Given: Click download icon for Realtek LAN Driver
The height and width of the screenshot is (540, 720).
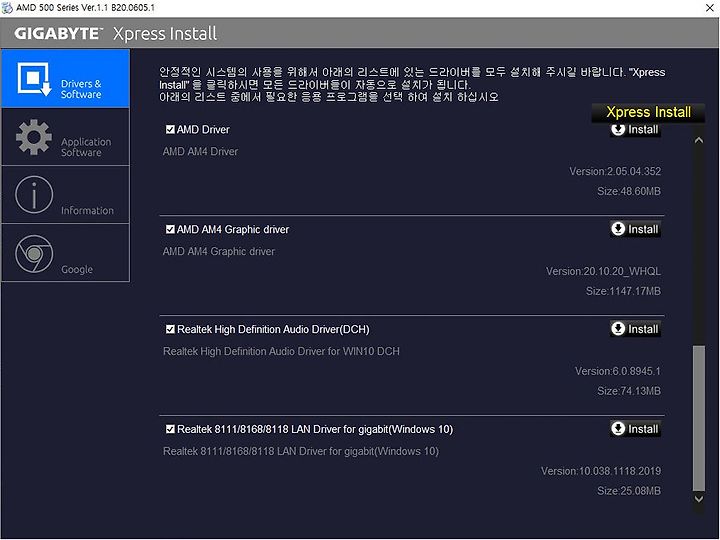Looking at the screenshot, I should [x=618, y=428].
